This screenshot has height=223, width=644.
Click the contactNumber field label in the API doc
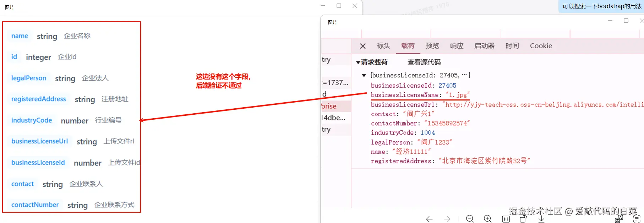[x=35, y=205]
